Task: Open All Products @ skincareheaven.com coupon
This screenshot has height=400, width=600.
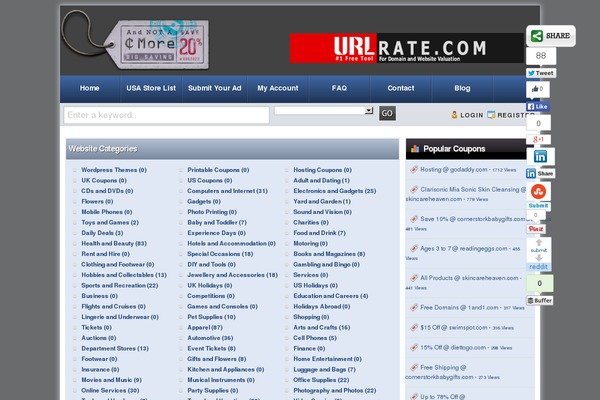Action: [469, 278]
